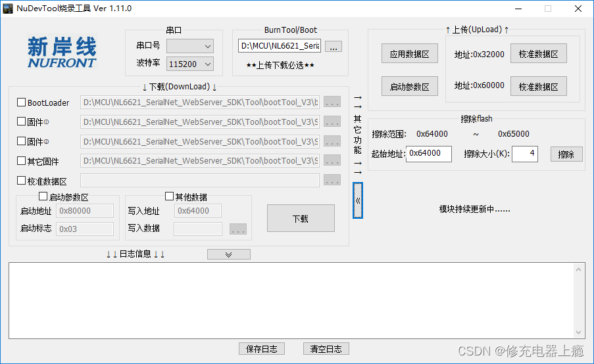Click the Nufront logo image

[x=62, y=52]
